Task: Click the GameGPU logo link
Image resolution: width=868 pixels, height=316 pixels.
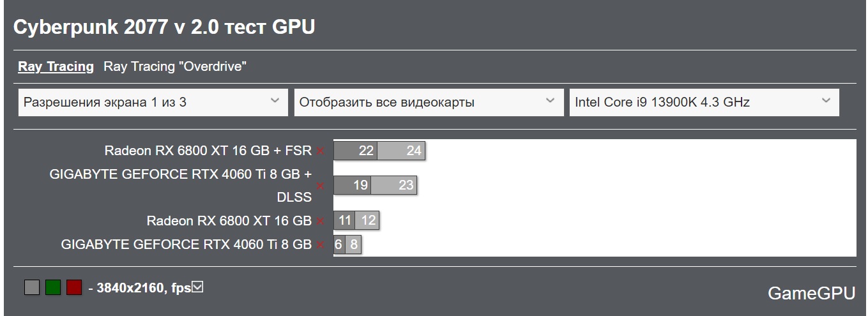Action: point(811,293)
